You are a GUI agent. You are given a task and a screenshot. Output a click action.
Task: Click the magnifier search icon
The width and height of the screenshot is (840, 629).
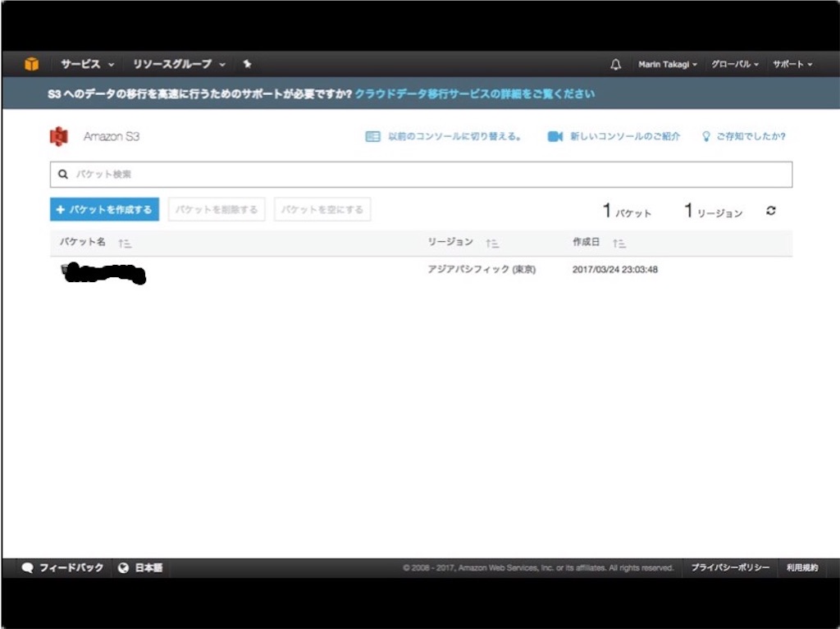tap(62, 174)
